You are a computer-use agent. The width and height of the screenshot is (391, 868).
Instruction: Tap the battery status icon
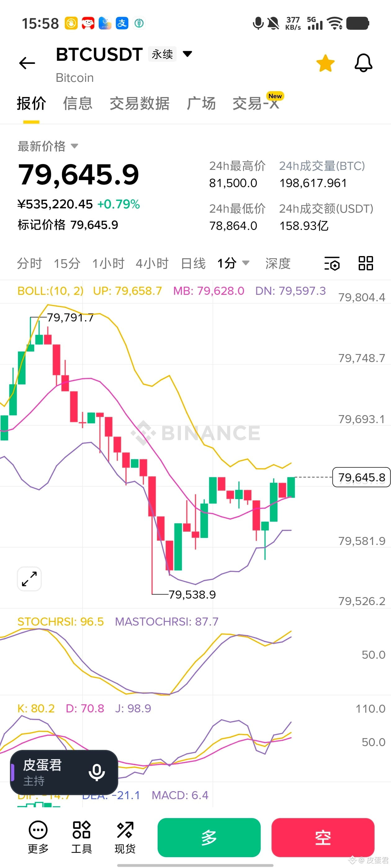[x=357, y=23]
